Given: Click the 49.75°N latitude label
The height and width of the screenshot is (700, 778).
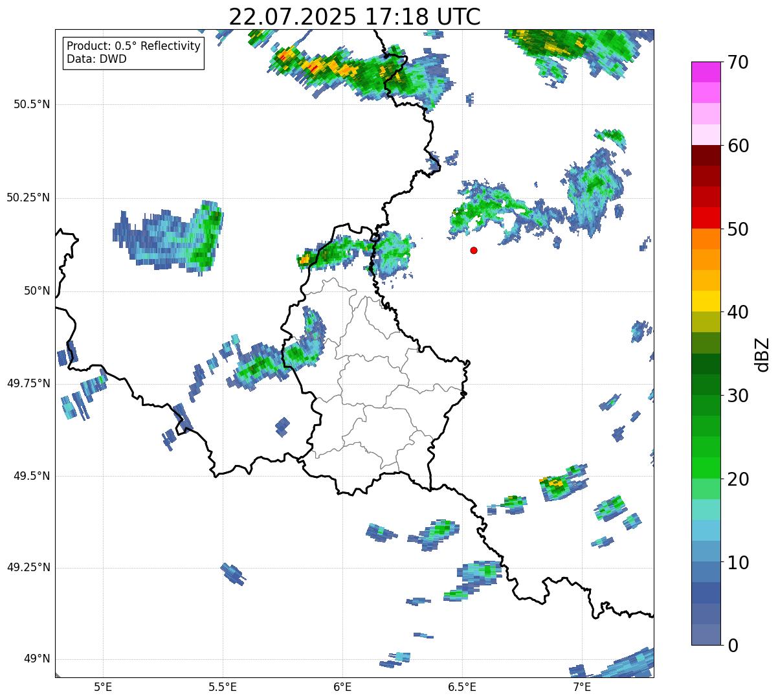Looking at the screenshot, I should (x=28, y=383).
